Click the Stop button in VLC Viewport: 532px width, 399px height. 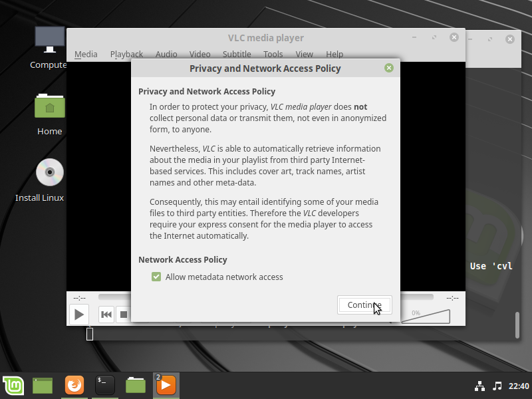(123, 315)
